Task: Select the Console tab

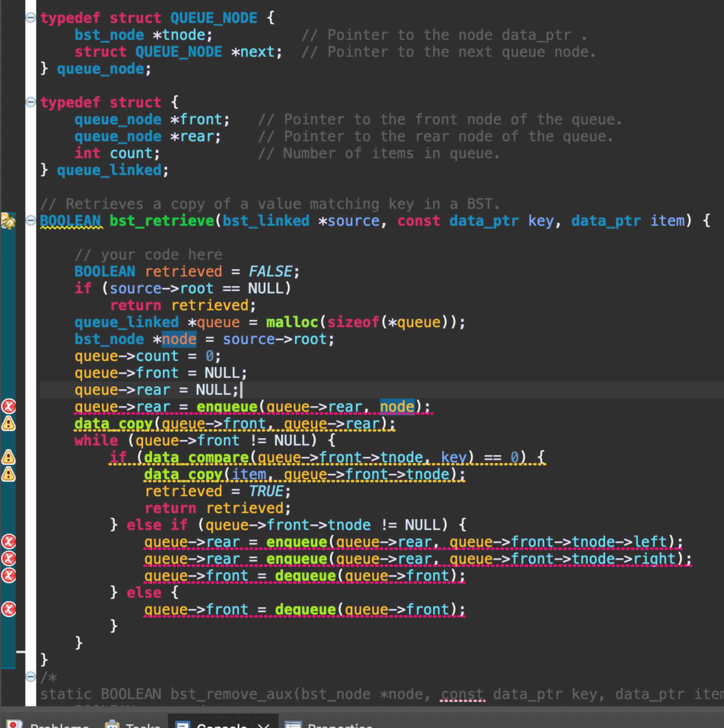Action: 221,724
